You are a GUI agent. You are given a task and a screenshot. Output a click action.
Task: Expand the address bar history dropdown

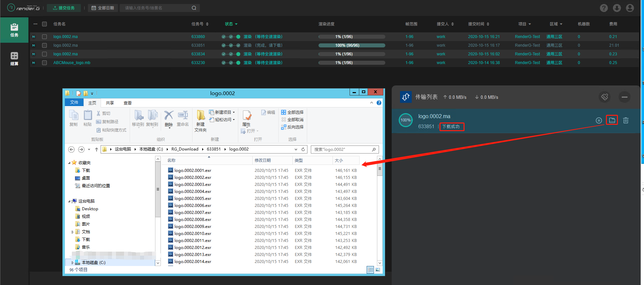[296, 149]
